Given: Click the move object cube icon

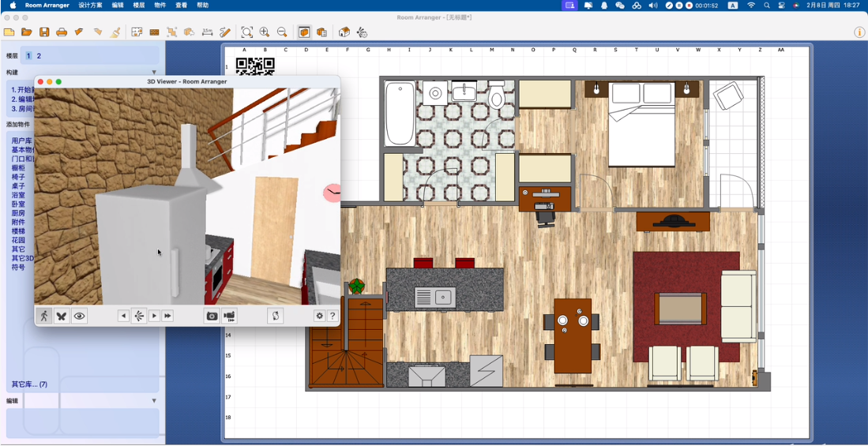Looking at the screenshot, I should click(190, 32).
